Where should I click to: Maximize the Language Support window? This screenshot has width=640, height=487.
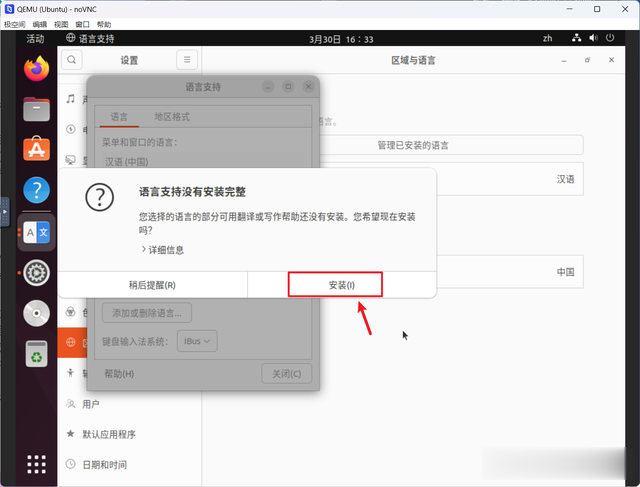[x=288, y=87]
